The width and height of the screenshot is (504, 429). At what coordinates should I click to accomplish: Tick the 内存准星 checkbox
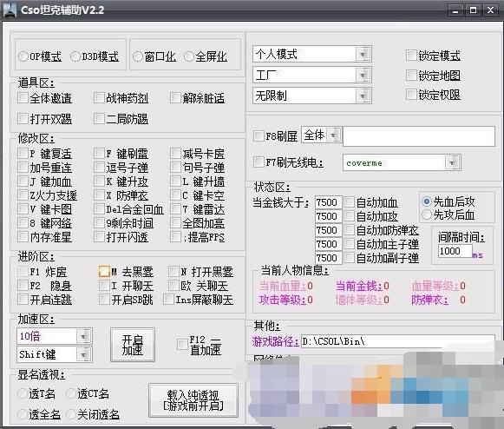click(x=23, y=237)
